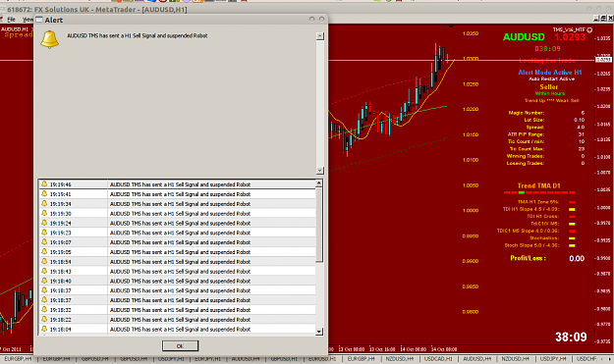Click the TMS_V16_MTF expert smiley icon
The height and width of the screenshot is (364, 614).
coord(589,29)
